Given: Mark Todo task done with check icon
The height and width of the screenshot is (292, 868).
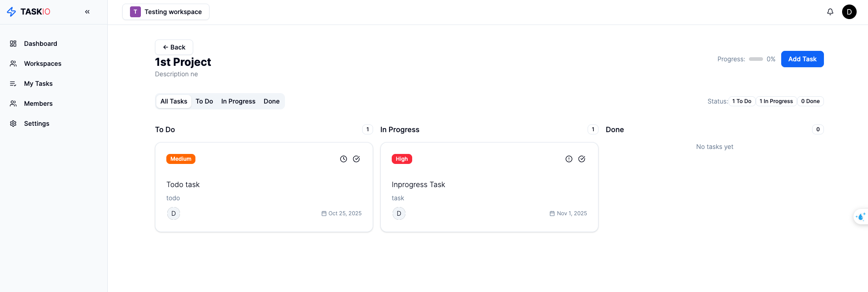Looking at the screenshot, I should (356, 159).
